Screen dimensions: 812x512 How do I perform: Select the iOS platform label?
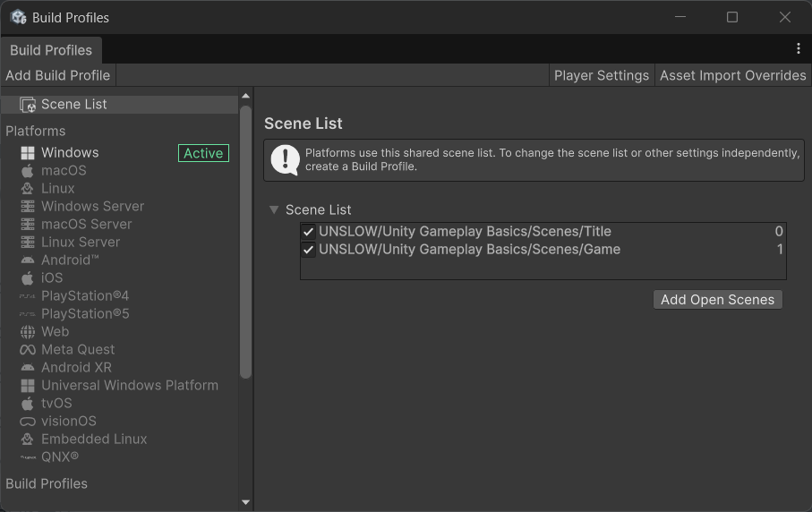[x=52, y=278]
